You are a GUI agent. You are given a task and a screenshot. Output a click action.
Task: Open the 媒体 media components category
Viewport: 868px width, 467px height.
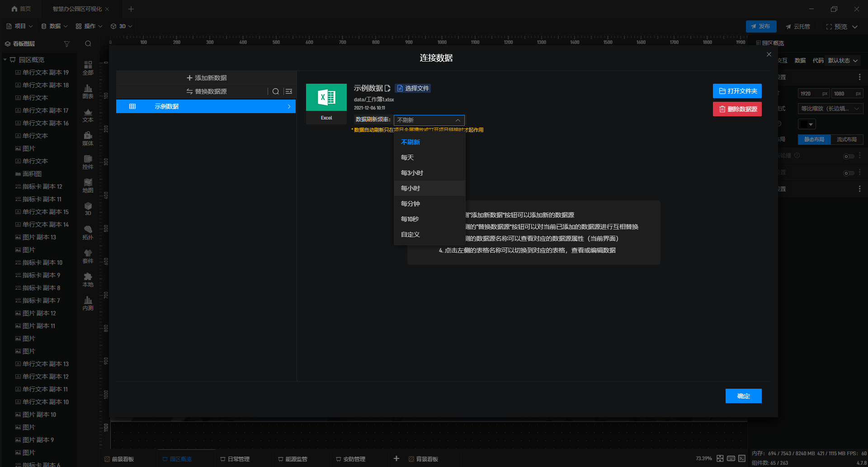click(x=88, y=139)
